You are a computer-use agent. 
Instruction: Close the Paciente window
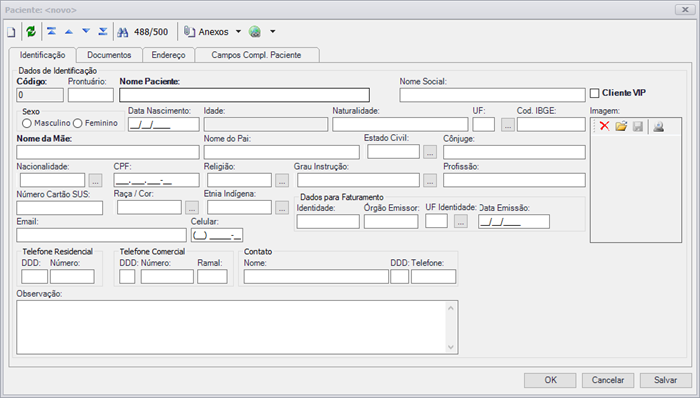(685, 9)
